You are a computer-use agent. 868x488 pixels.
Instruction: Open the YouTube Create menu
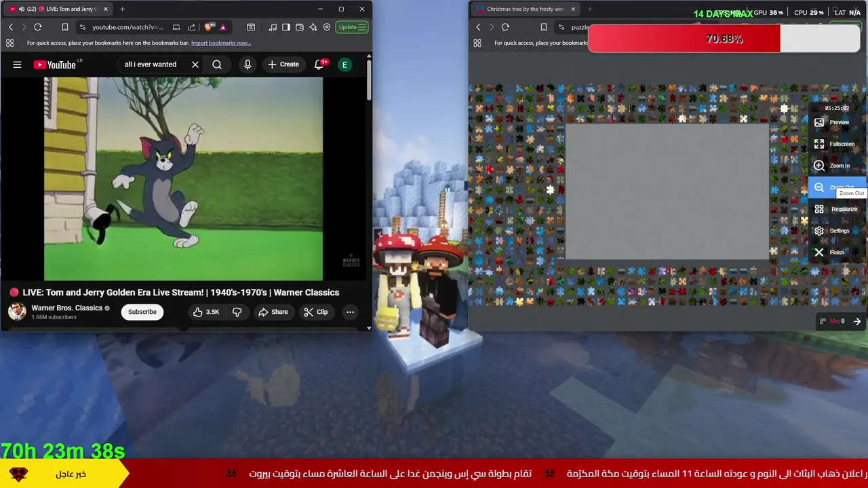(283, 64)
